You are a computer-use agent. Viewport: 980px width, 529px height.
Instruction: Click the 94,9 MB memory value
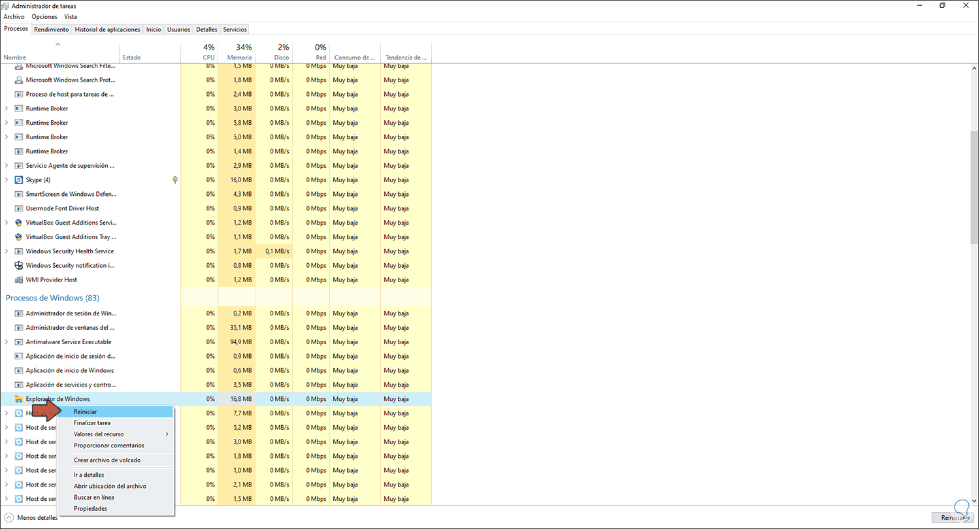tap(240, 342)
